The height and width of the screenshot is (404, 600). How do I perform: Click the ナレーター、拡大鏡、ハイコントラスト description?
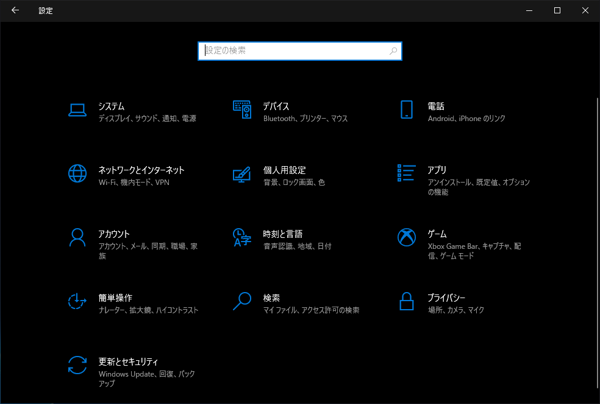click(148, 310)
